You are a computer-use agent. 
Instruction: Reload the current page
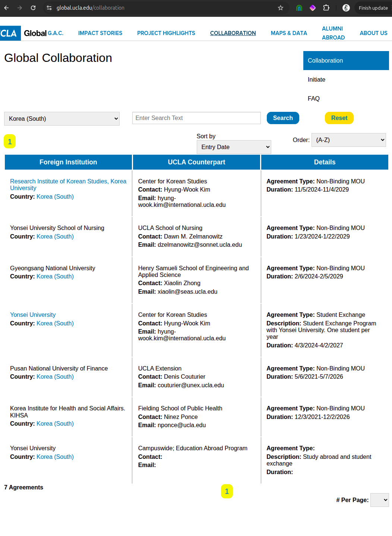pos(33,8)
